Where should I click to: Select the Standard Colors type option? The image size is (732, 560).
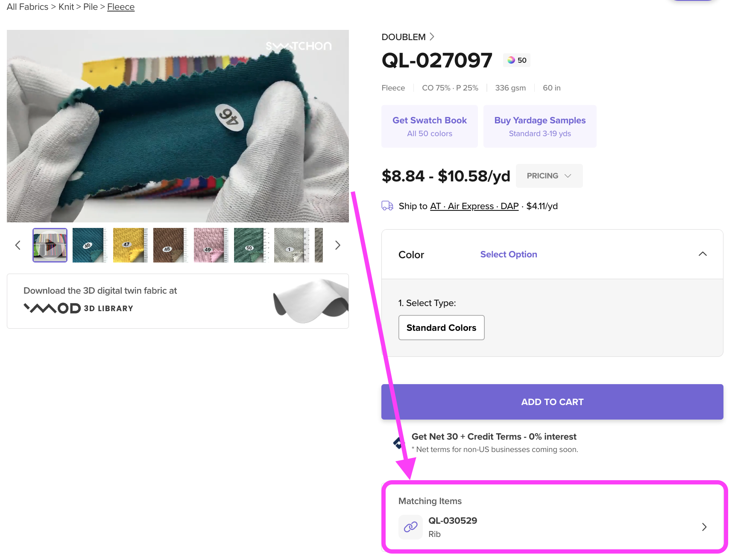click(441, 327)
